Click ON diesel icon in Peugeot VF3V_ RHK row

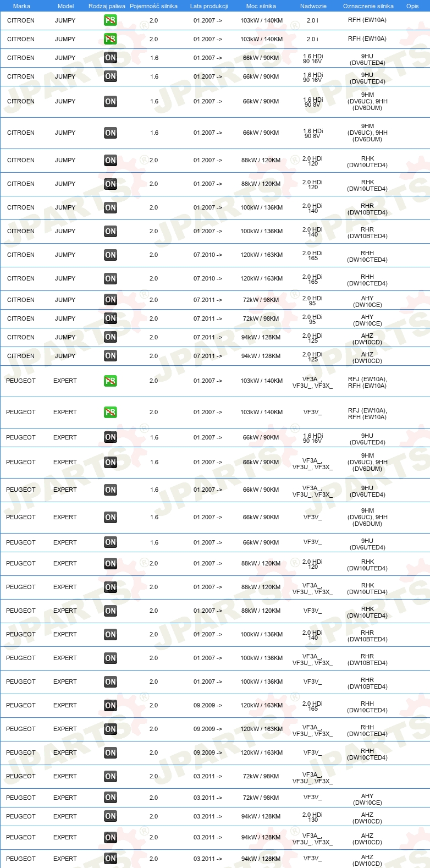coord(111,611)
